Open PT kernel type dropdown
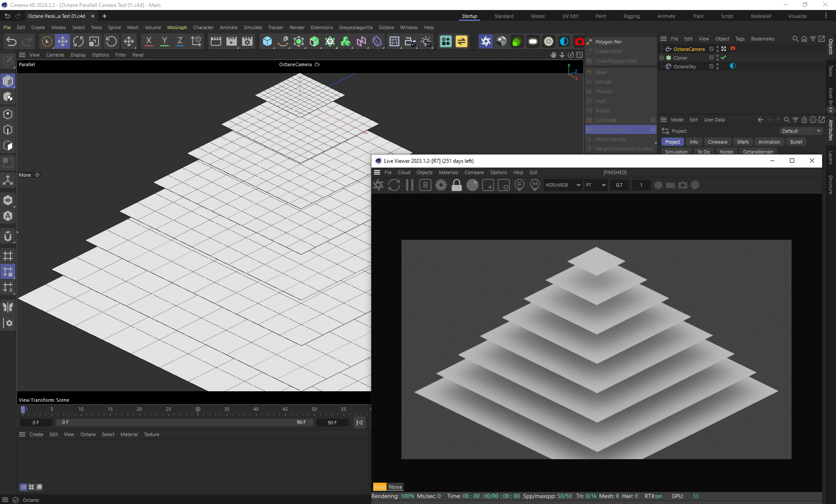Viewport: 836px width, 504px height. pyautogui.click(x=596, y=185)
